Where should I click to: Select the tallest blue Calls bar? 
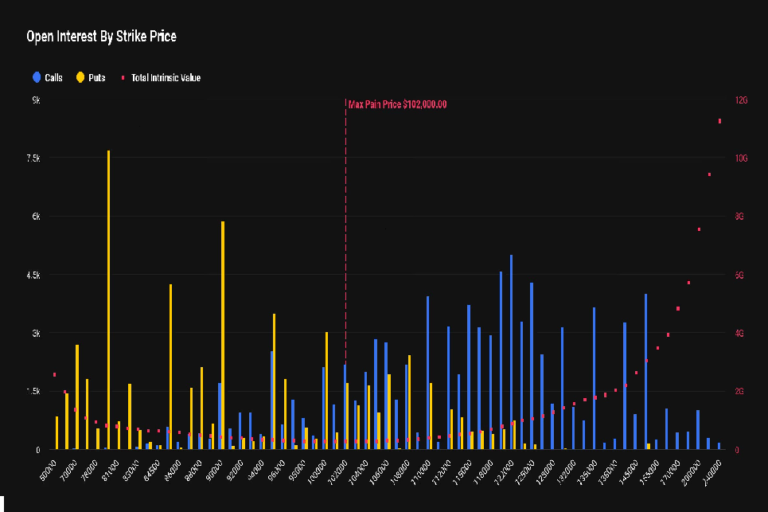511,350
